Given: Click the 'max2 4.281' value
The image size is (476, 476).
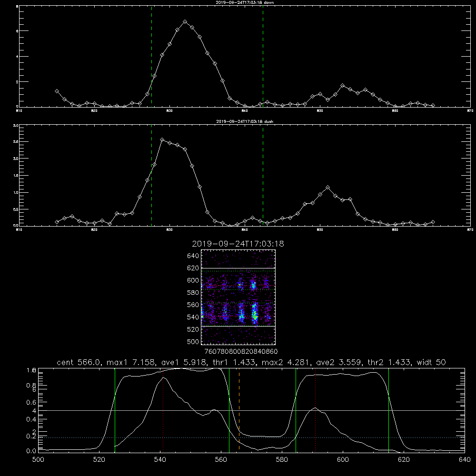Looking at the screenshot, I should (287, 362).
